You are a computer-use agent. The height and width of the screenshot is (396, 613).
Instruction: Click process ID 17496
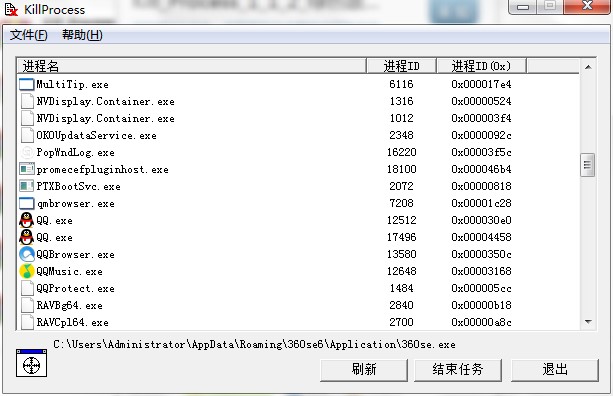[x=401, y=237]
